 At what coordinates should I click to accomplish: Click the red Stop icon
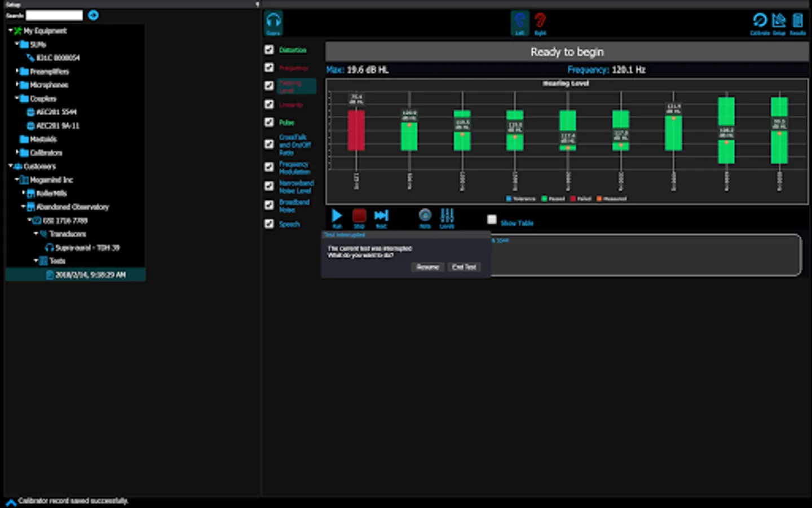point(359,216)
